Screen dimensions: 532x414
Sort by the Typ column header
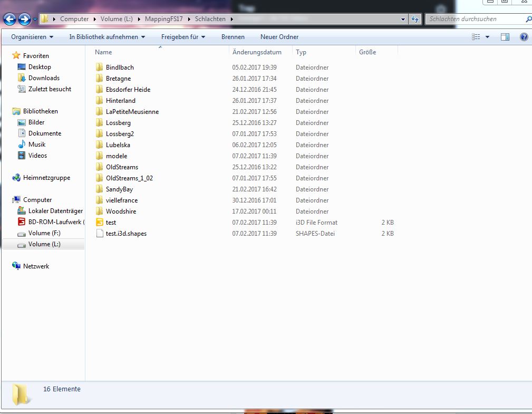coord(301,52)
